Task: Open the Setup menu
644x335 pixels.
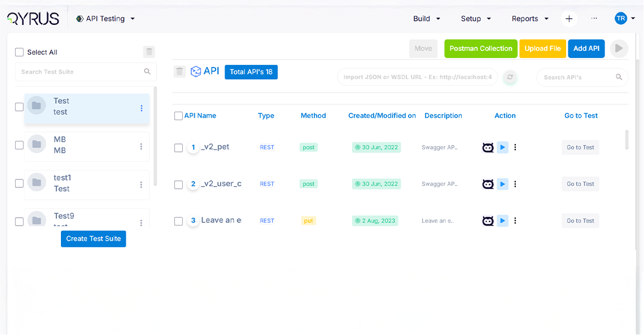Action: coord(475,19)
